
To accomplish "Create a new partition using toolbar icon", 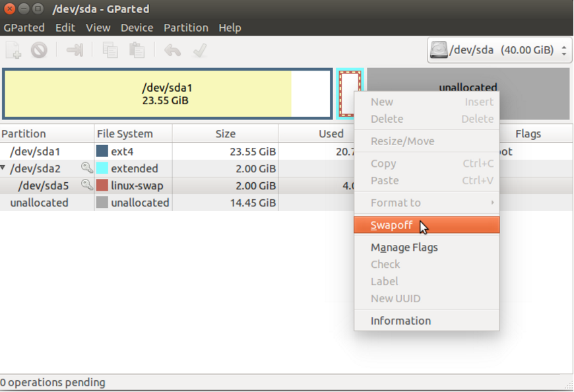I will pos(13,49).
